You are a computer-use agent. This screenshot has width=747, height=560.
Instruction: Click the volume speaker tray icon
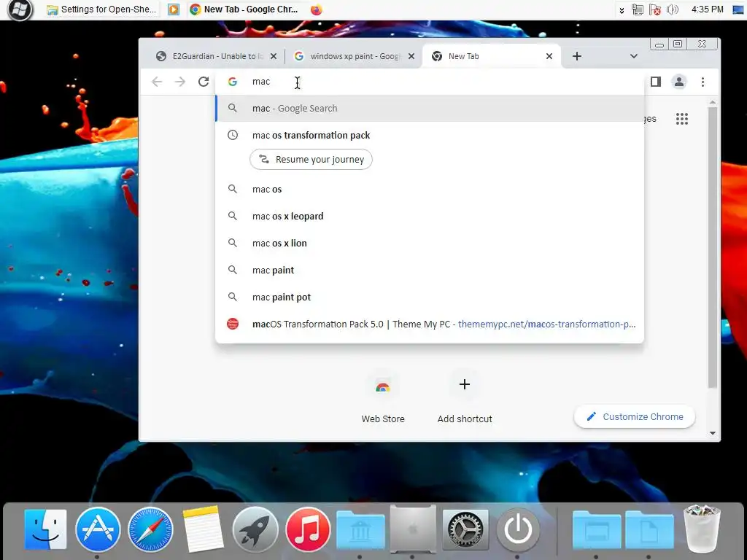point(672,9)
